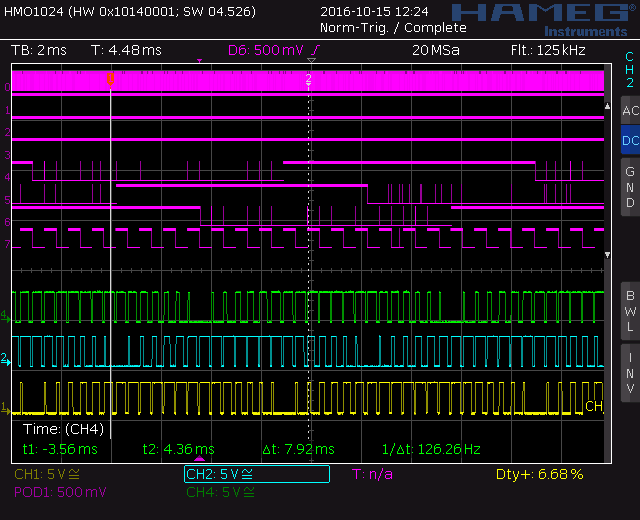Click the 20 MSa sample rate readout
640x520 pixels.
point(436,50)
